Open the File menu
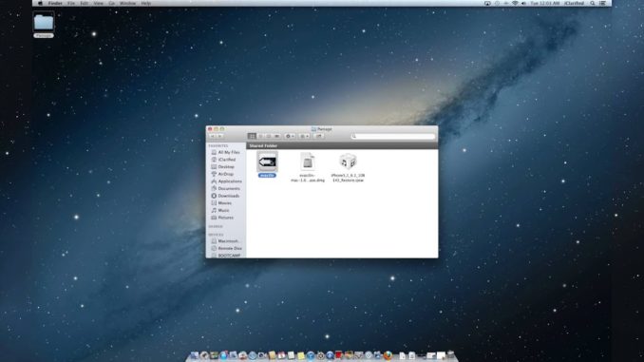This screenshot has width=644, height=362. point(71,3)
